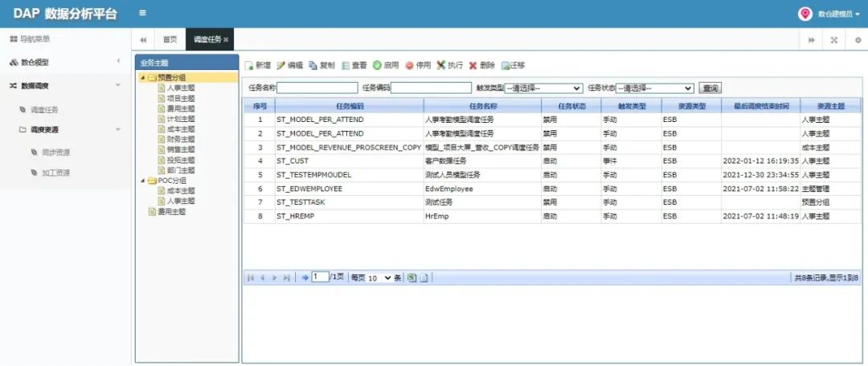Sort by the 最后调度结束时间 column header
The width and height of the screenshot is (868, 366).
tap(760, 106)
